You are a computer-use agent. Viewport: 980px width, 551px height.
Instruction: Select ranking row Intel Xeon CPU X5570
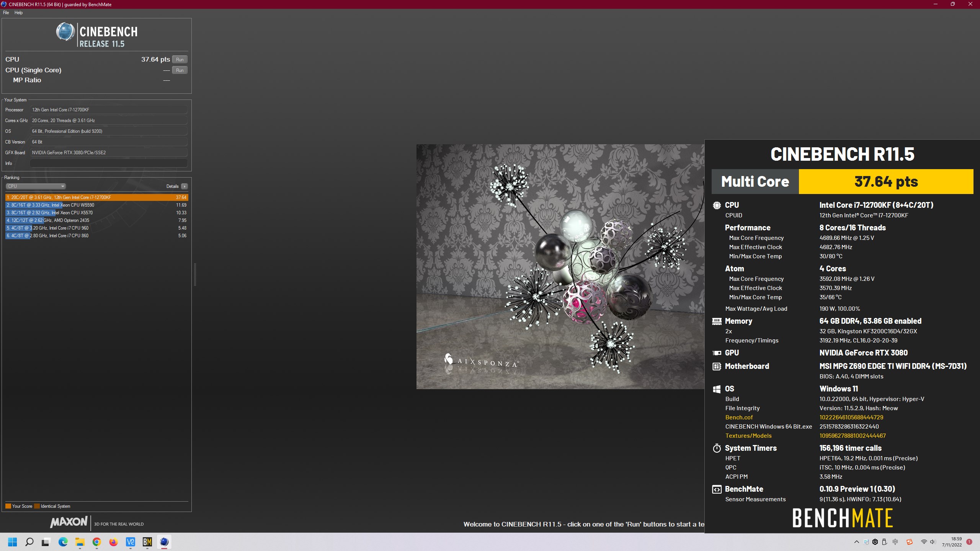click(96, 213)
